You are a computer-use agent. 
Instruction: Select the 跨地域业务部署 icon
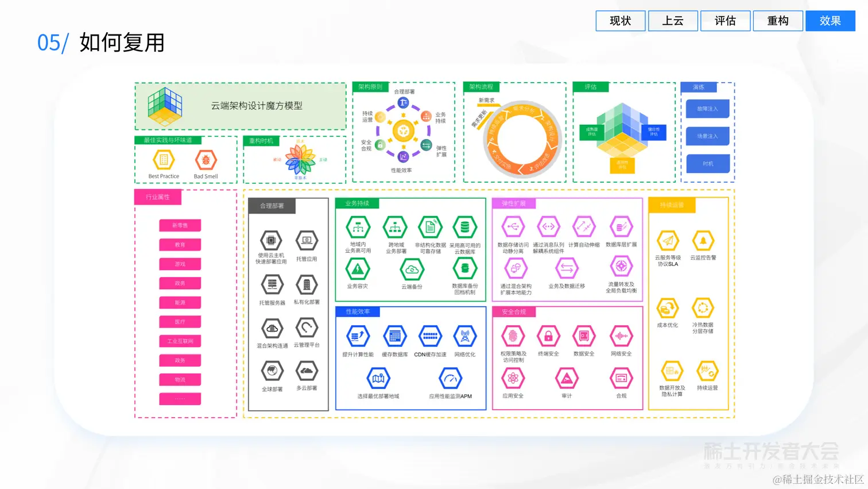395,228
